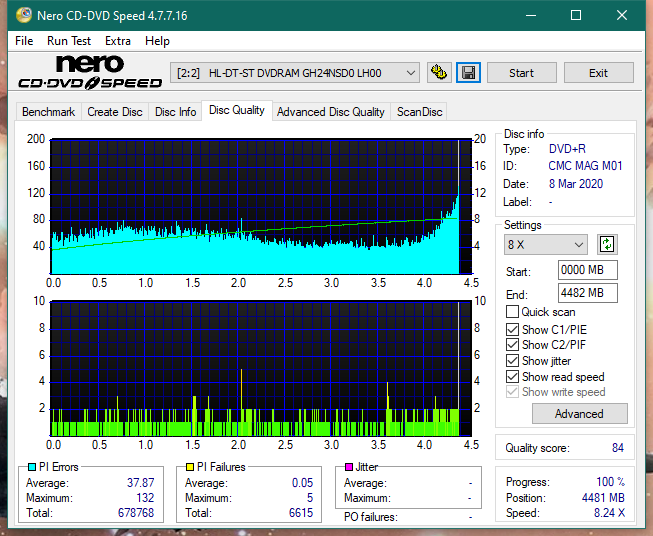The image size is (653, 536).
Task: Click the Position value 4481 MB
Action: coord(603,498)
